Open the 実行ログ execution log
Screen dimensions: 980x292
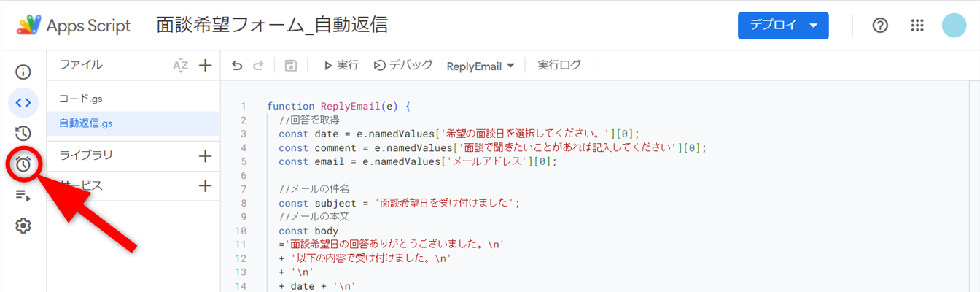pyautogui.click(x=559, y=66)
